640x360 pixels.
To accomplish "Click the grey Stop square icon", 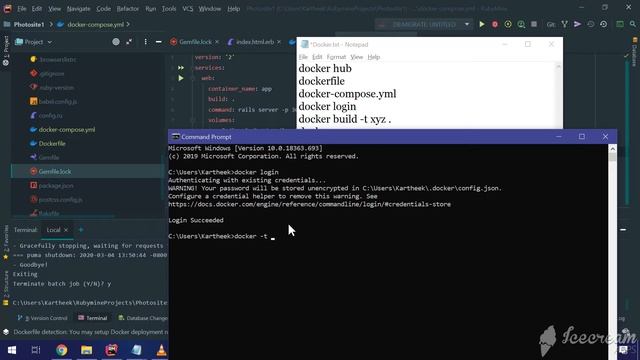I will click(x=534, y=24).
